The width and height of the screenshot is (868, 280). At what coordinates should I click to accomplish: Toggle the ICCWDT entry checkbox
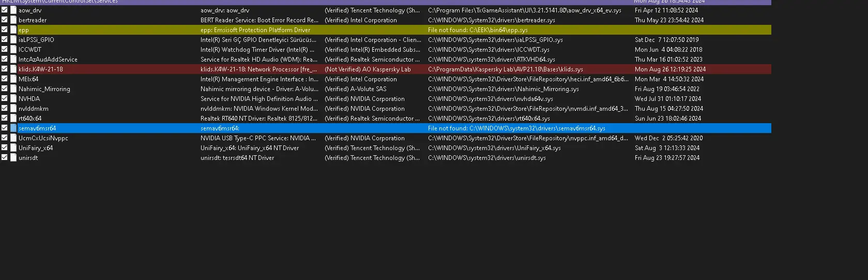click(x=5, y=49)
